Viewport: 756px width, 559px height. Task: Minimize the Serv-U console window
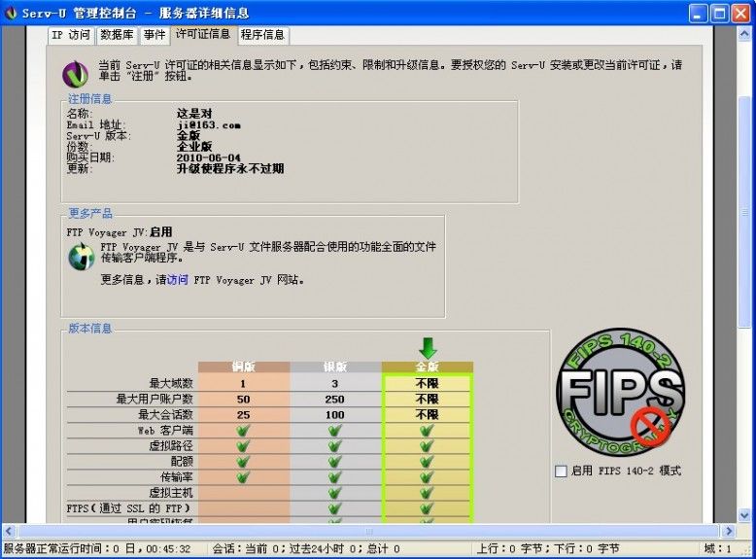pos(698,13)
